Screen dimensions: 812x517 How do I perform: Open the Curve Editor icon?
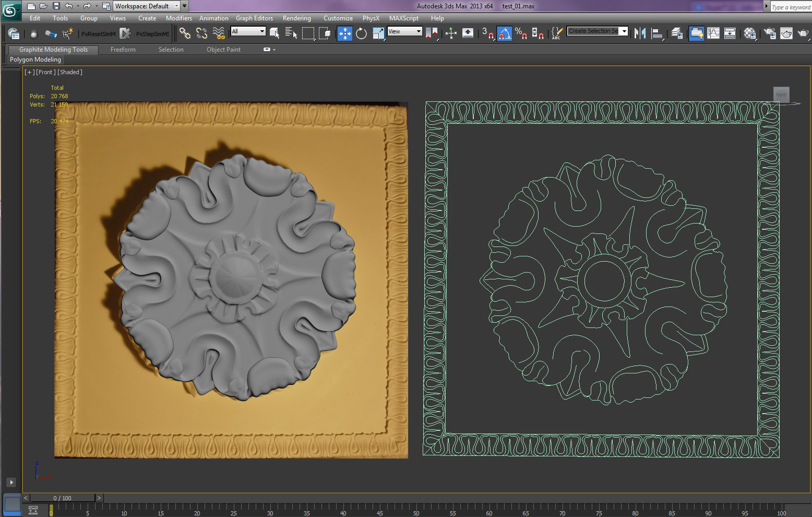point(713,33)
